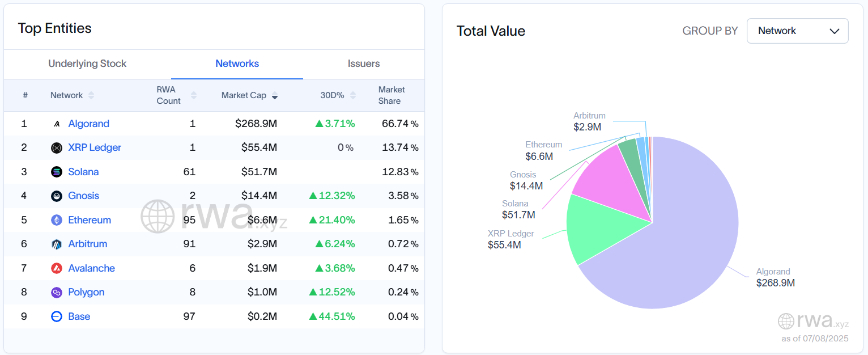Click the Gnosis owl logo icon

(57, 196)
